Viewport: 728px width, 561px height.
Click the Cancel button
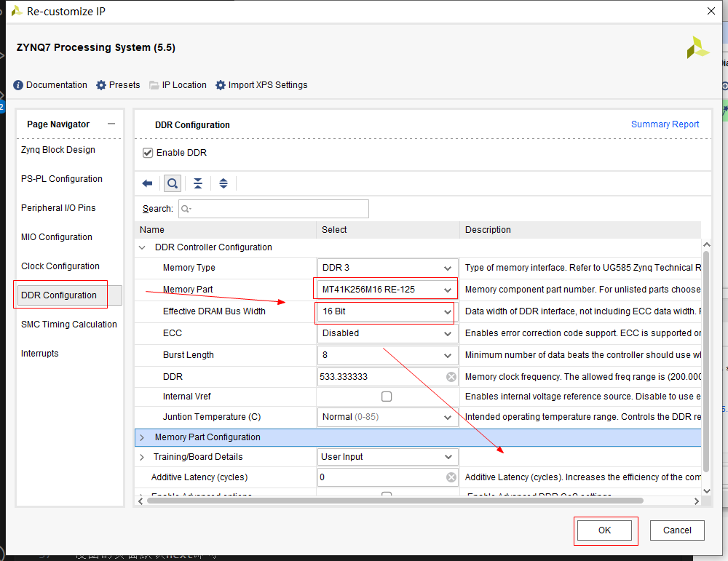[677, 530]
